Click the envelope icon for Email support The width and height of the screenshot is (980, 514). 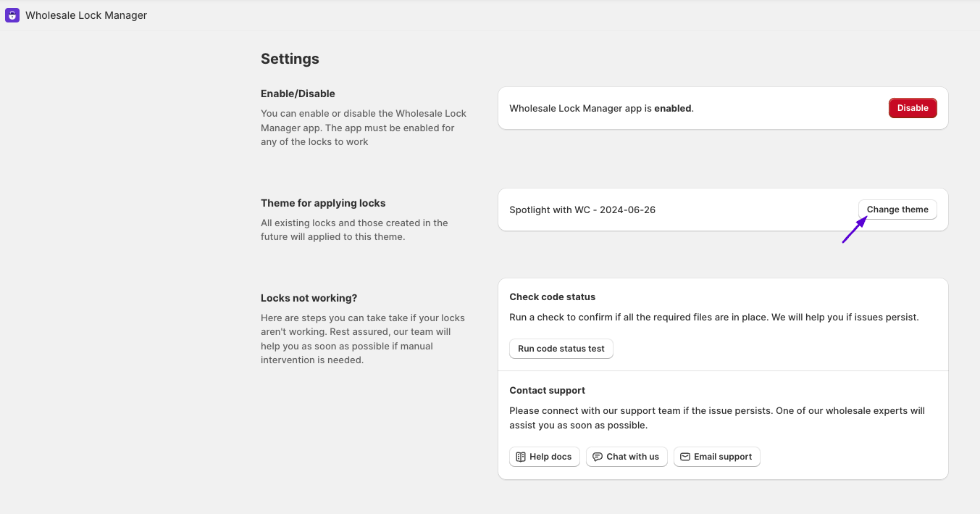pos(685,457)
